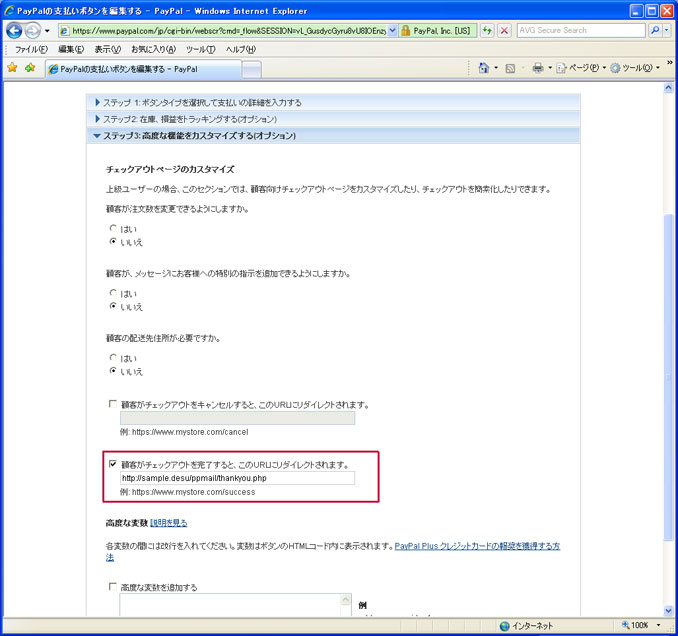The width and height of the screenshot is (678, 636).
Task: Open the お気に入り(A) menu
Action: [x=154, y=49]
